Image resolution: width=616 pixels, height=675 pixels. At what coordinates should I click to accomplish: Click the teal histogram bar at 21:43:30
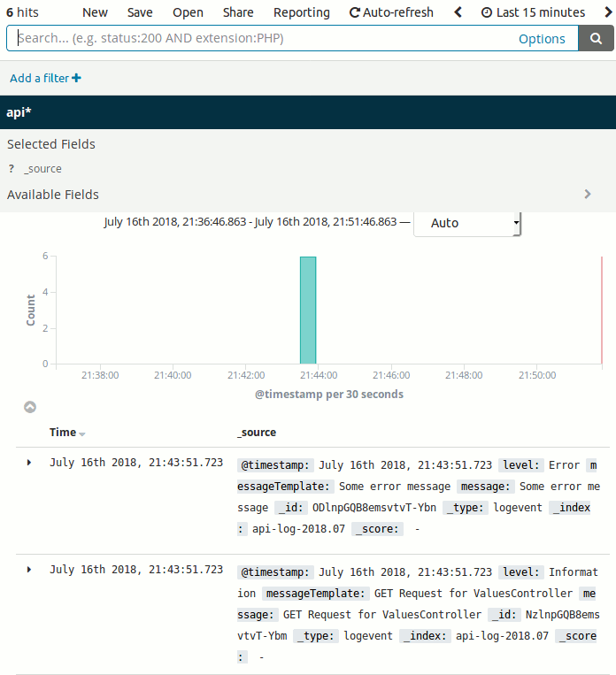tap(307, 310)
